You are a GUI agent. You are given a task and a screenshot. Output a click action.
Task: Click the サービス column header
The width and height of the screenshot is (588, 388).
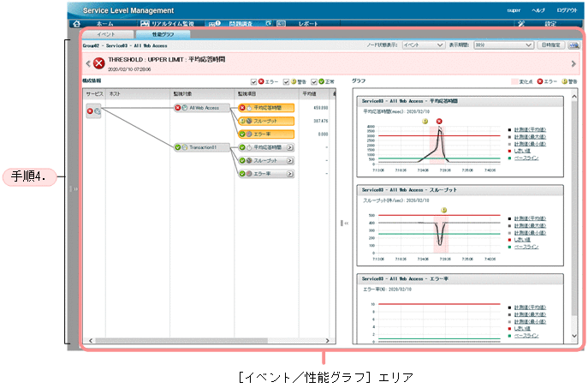point(94,94)
